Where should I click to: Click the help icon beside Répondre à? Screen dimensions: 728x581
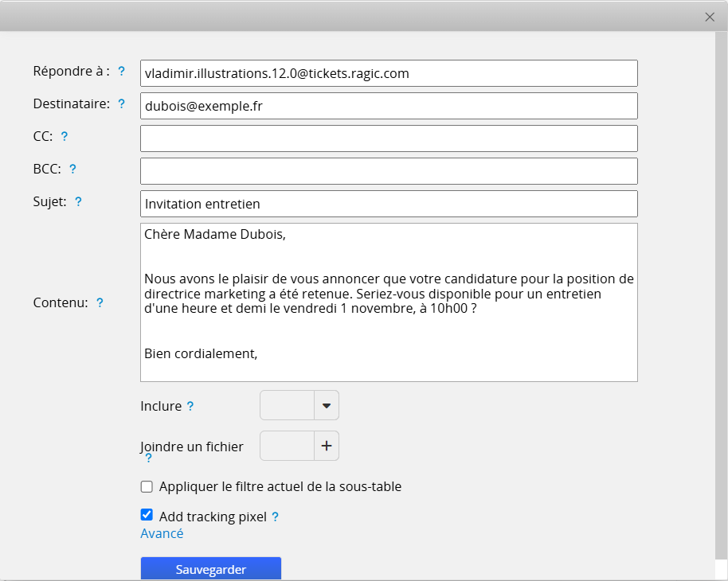coord(122,72)
